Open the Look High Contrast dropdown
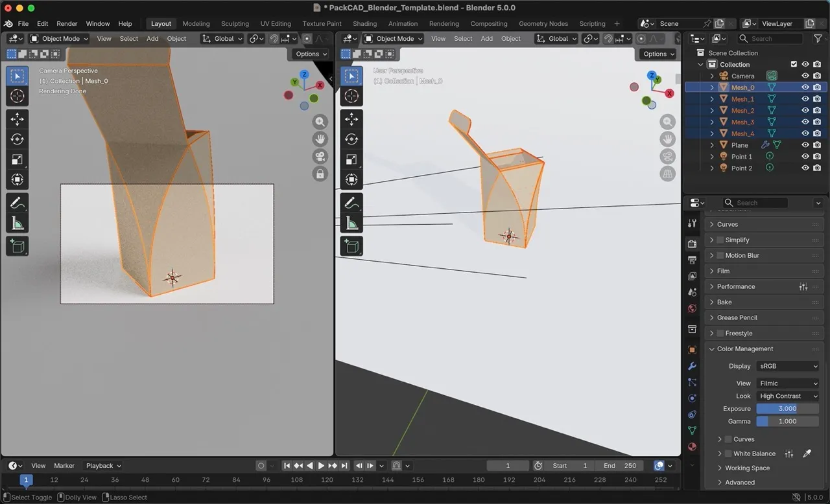830x504 pixels. coord(788,396)
